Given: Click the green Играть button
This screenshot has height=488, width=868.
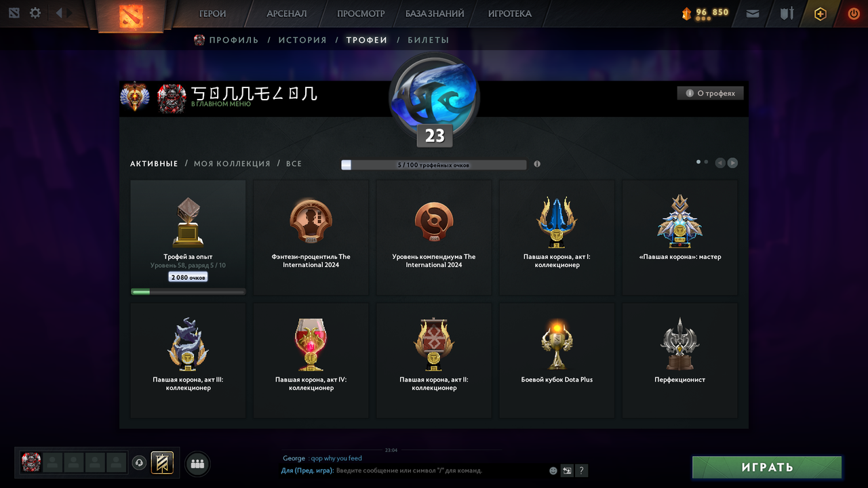Looking at the screenshot, I should coord(767,467).
